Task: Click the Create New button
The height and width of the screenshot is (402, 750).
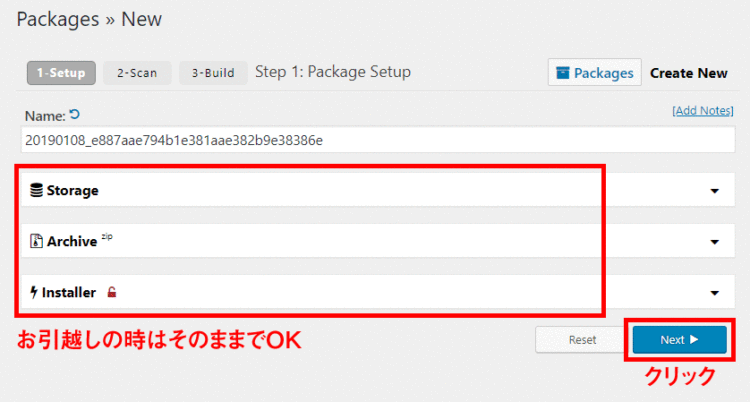Action: pos(689,73)
